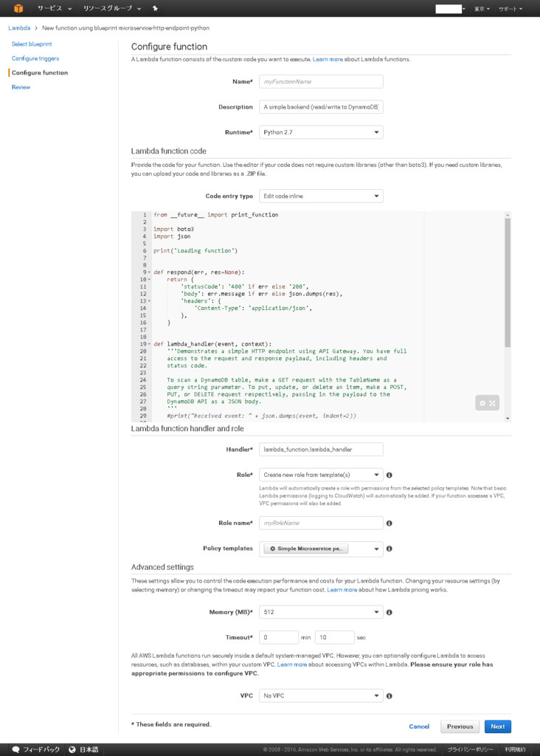Show info icon beside Memory (MB)
The image size is (540, 756).
[x=390, y=612]
